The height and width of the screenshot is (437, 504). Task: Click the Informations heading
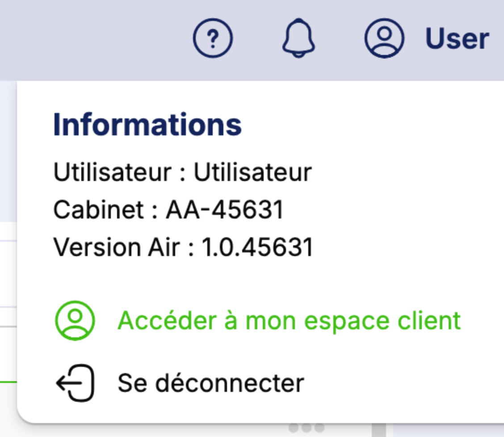point(147,125)
